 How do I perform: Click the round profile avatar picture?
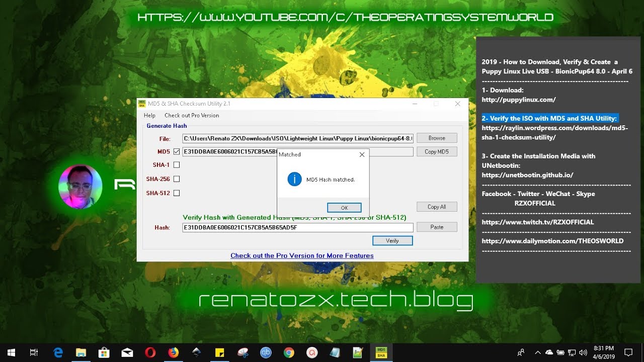[x=80, y=187]
